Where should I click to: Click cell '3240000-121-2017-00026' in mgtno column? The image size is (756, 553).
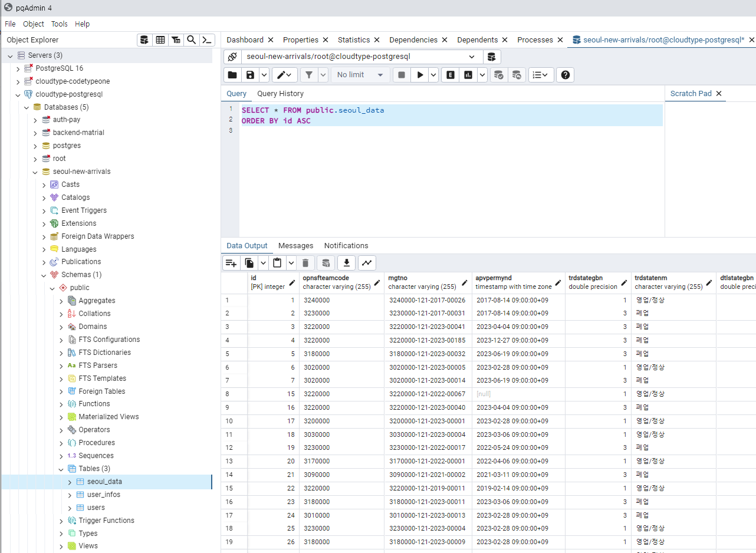coord(429,300)
